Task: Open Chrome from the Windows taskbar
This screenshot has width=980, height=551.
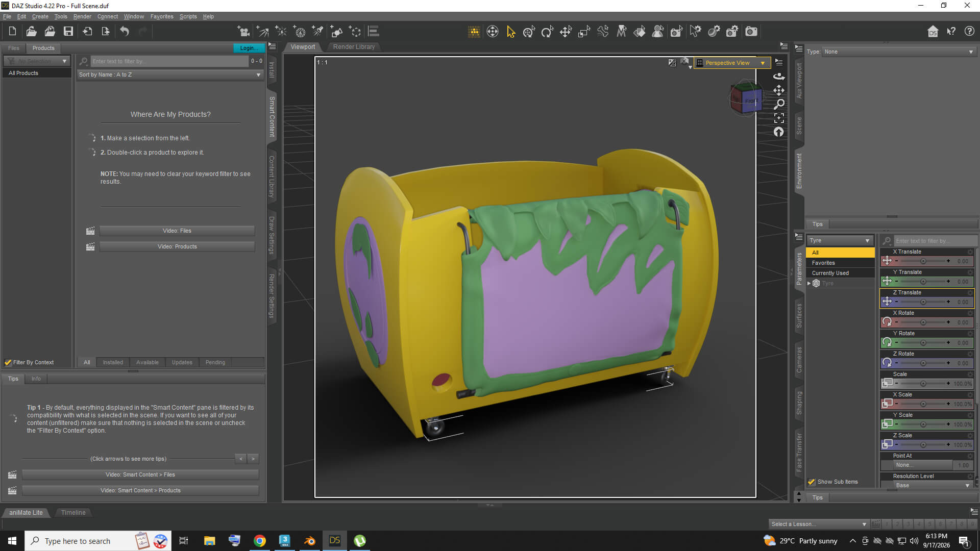Action: coord(260,541)
